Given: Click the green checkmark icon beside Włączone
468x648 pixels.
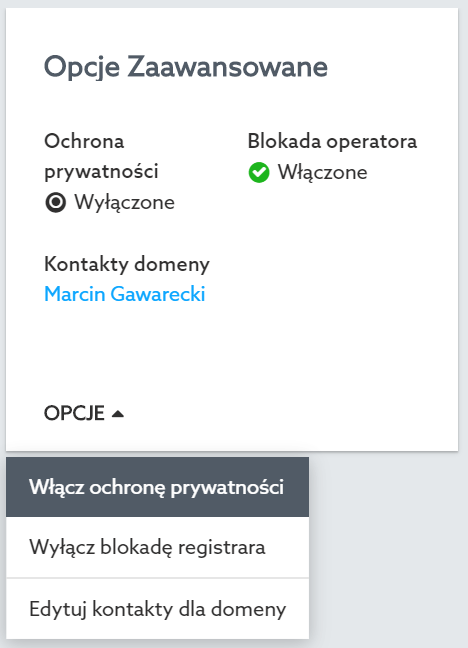Looking at the screenshot, I should click(x=259, y=173).
